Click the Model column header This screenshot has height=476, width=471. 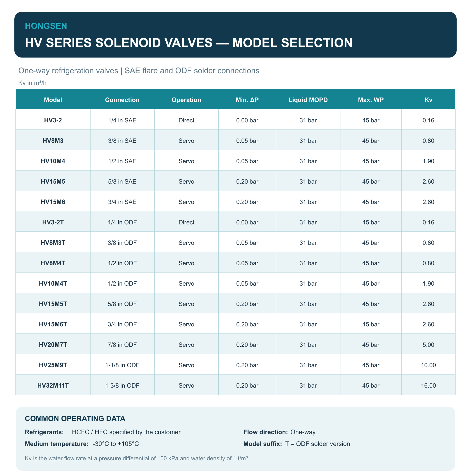coord(53,100)
